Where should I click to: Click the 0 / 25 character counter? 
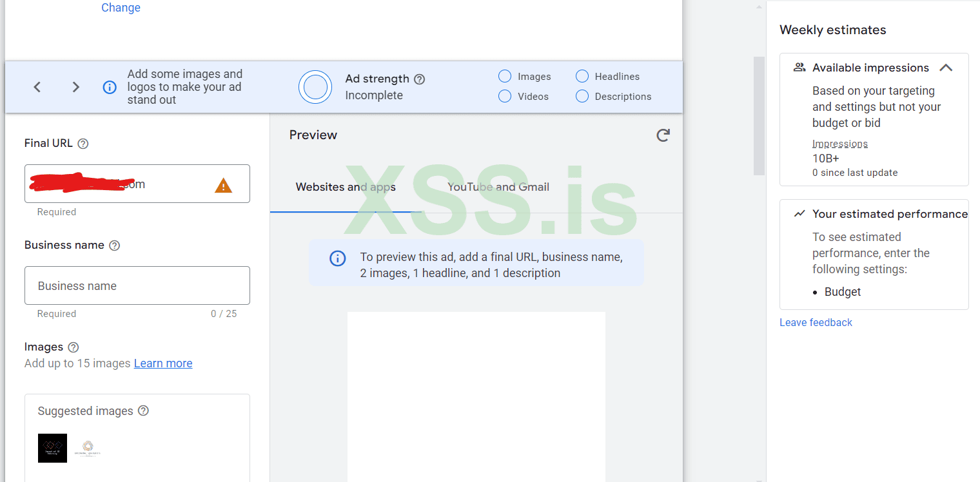(x=224, y=314)
